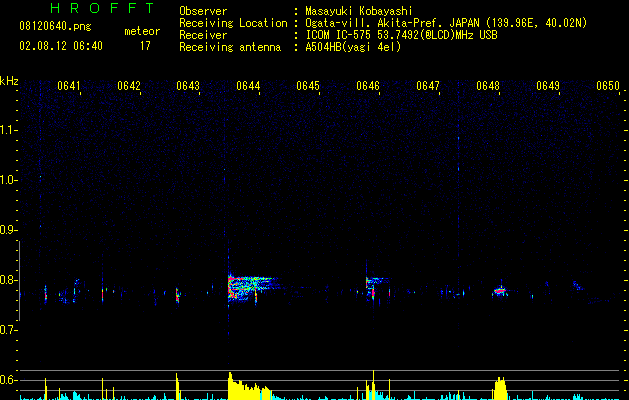The height and width of the screenshot is (400, 629).
Task: Click the kHz axis label
Action: tap(9, 81)
